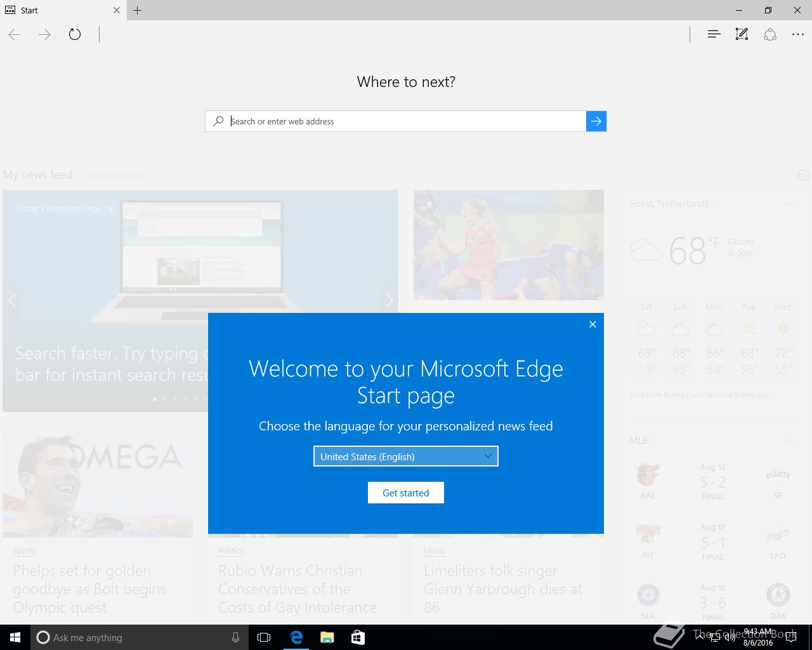Viewport: 812px width, 650px height.
Task: Open news feed settings gear
Action: click(802, 175)
